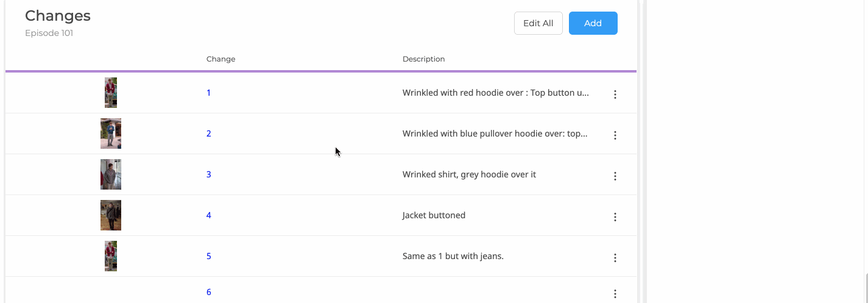View the jacket thumbnail for change 4
Image resolution: width=868 pixels, height=303 pixels.
tap(111, 215)
